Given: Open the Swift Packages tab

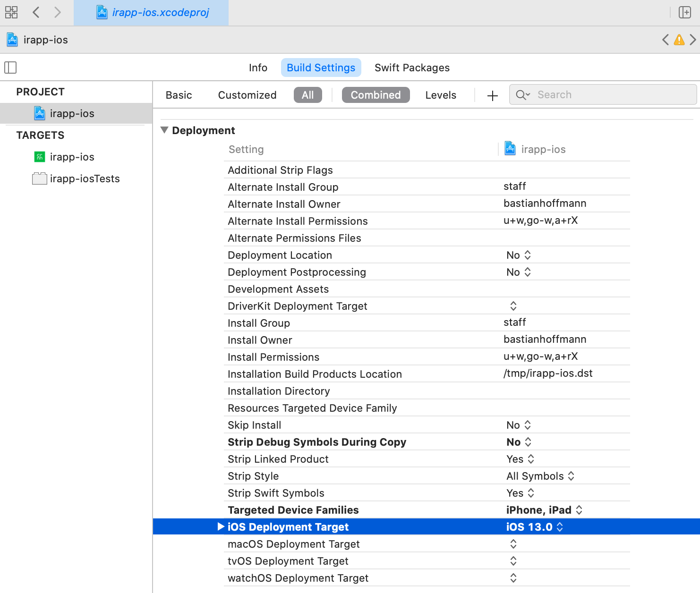Looking at the screenshot, I should coord(412,68).
